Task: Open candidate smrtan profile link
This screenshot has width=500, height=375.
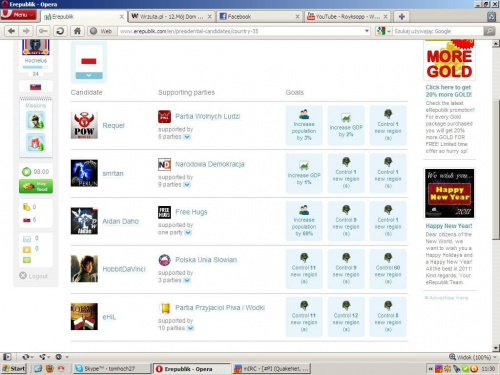Action: [113, 173]
